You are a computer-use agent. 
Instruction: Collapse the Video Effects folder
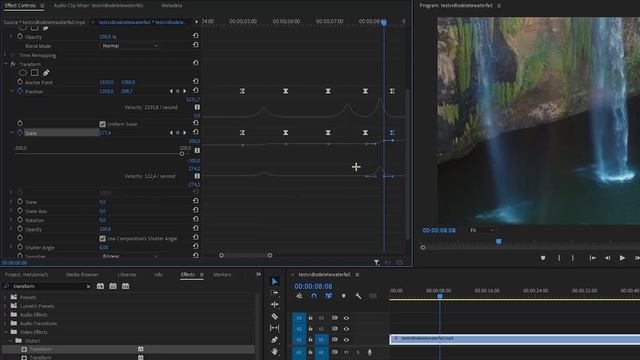click(5, 332)
